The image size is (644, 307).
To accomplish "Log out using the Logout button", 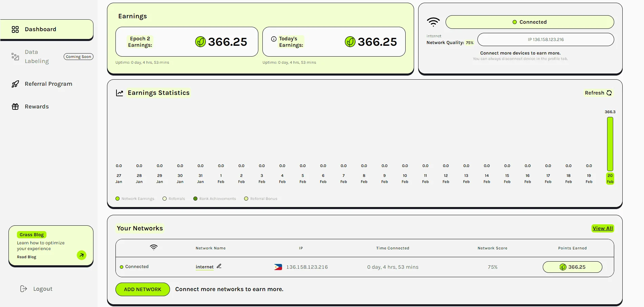I will (x=36, y=289).
